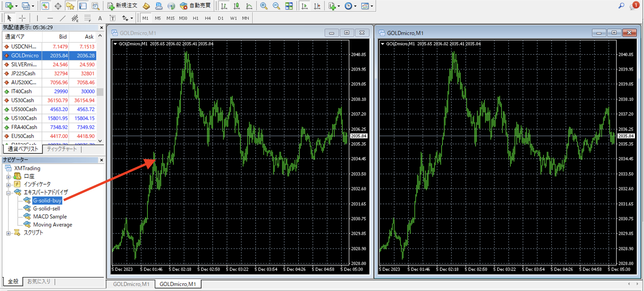The image size is (644, 291).
Task: Collapse the エキスパートアドバイザ tree node
Action: [x=8, y=193]
